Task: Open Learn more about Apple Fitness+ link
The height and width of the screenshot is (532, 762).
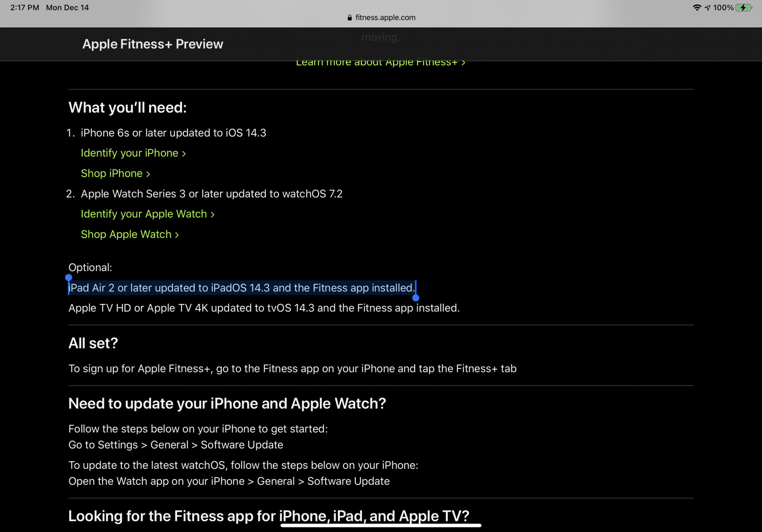Action: pos(380,63)
